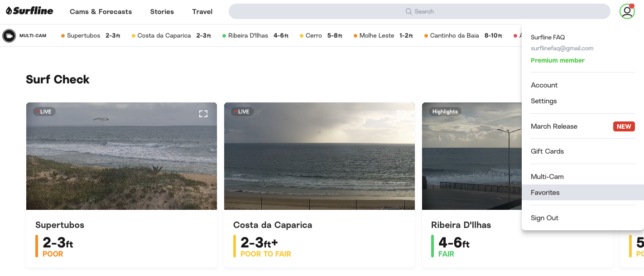Open the Ribeira D'Ilhas card title
Image resolution: width=644 pixels, height=276 pixels.
tap(461, 225)
